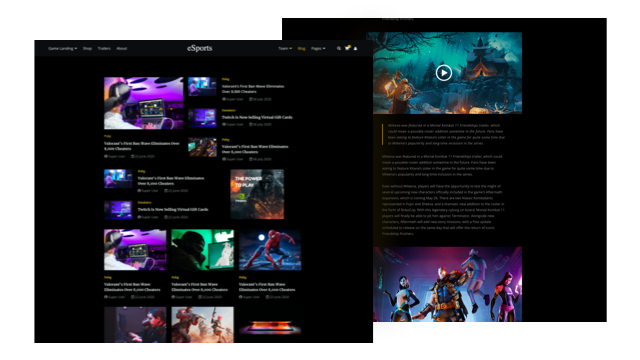Go to the About page link

(122, 49)
